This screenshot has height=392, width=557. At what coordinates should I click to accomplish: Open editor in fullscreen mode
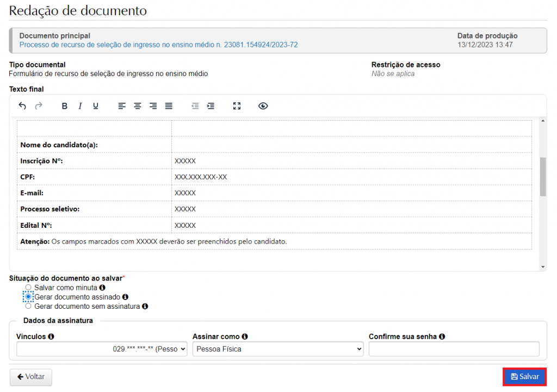click(x=237, y=106)
